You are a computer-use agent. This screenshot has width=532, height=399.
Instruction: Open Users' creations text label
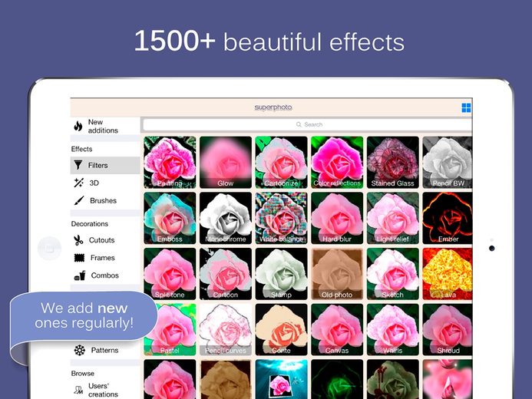103,391
